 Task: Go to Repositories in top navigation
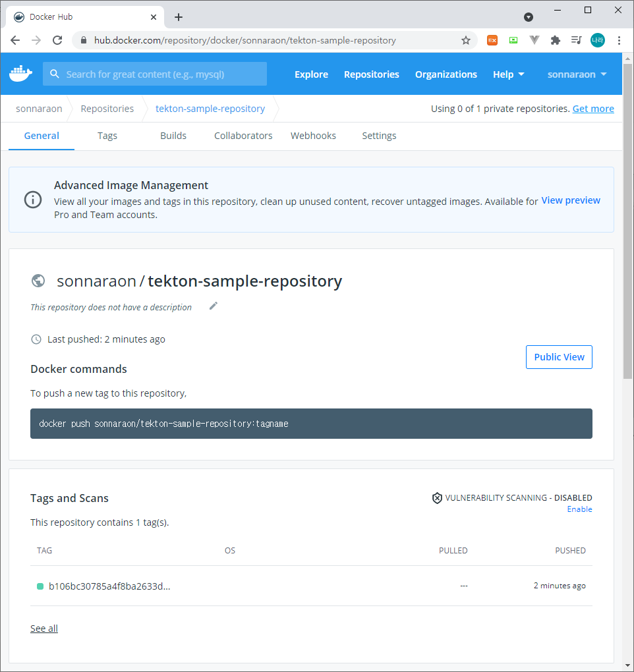click(x=371, y=74)
